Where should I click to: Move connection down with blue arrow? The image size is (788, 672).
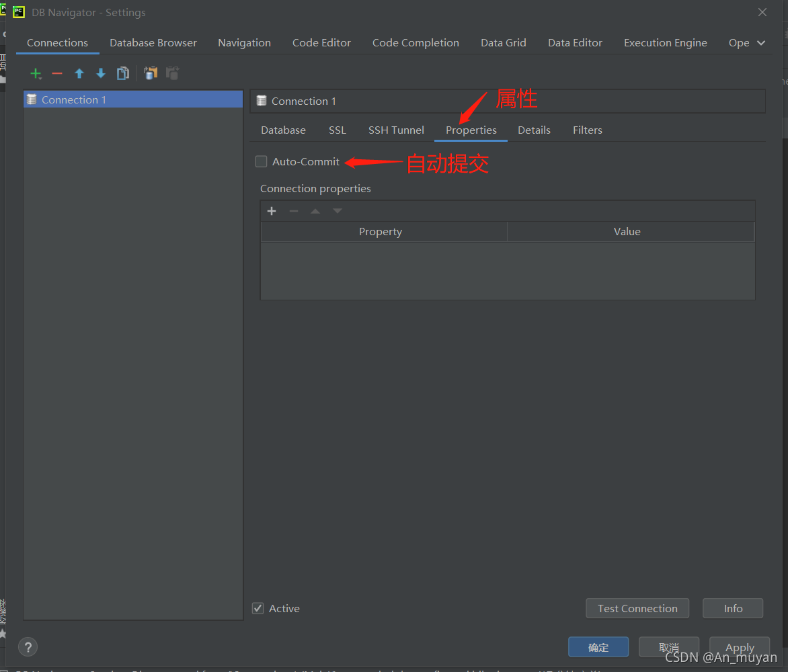click(x=101, y=74)
